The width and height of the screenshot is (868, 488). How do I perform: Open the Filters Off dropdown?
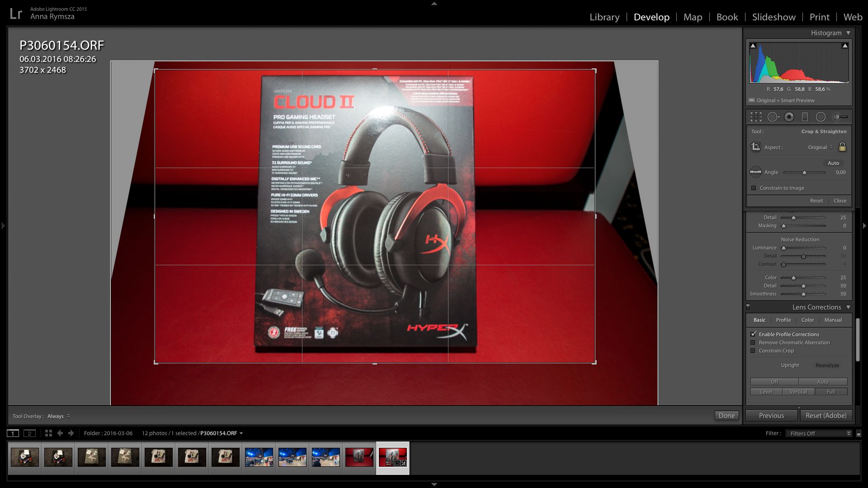pos(818,433)
